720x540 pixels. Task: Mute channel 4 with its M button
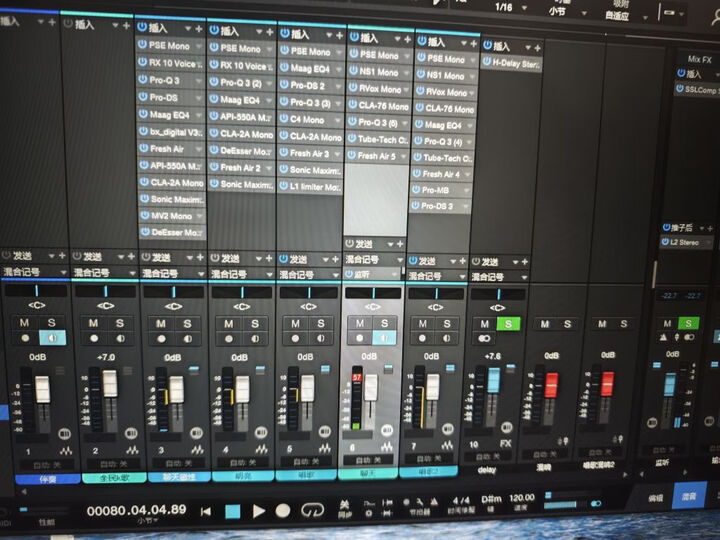click(x=229, y=324)
